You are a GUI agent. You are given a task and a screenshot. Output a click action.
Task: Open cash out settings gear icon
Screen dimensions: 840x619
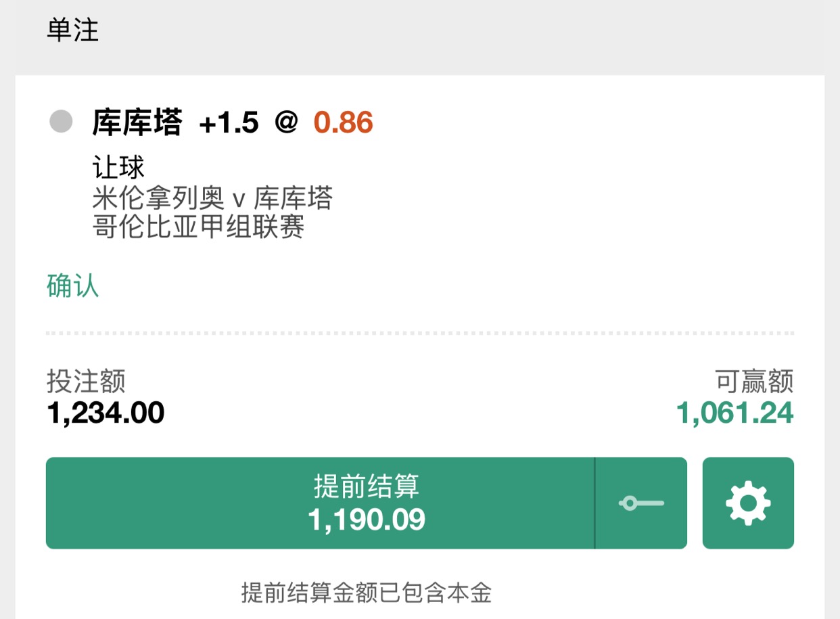point(748,503)
